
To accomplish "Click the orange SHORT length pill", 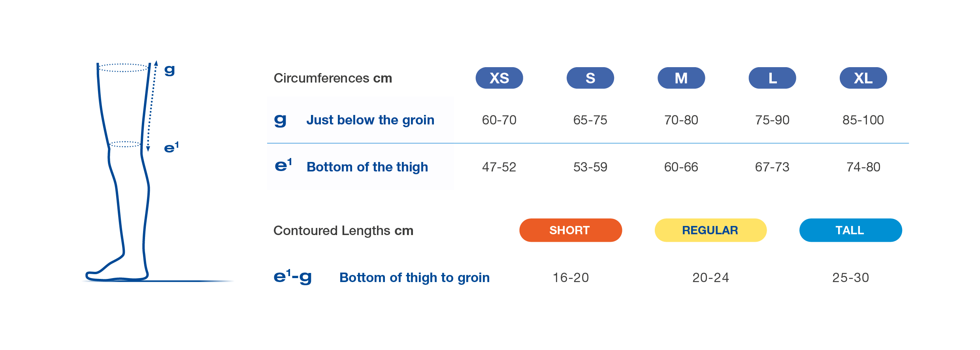I will coord(570,230).
